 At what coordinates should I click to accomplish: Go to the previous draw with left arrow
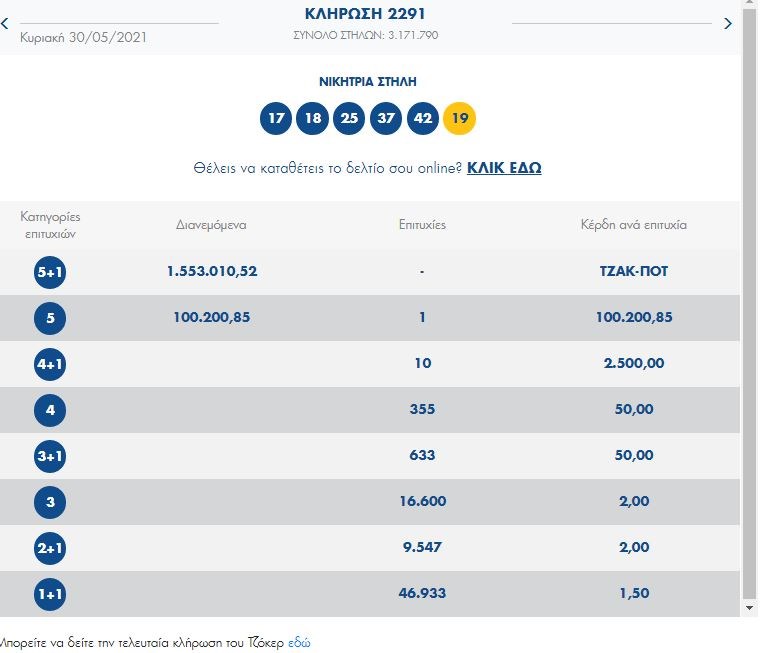5,23
